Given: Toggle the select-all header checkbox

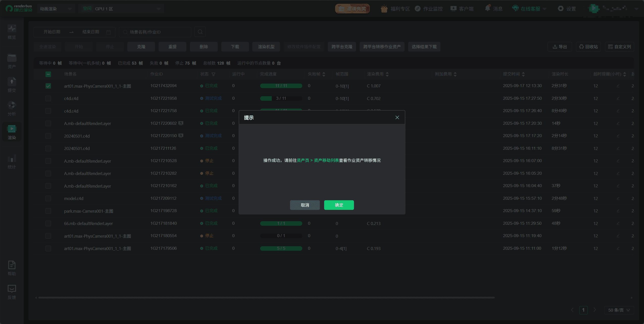Looking at the screenshot, I should pos(48,74).
